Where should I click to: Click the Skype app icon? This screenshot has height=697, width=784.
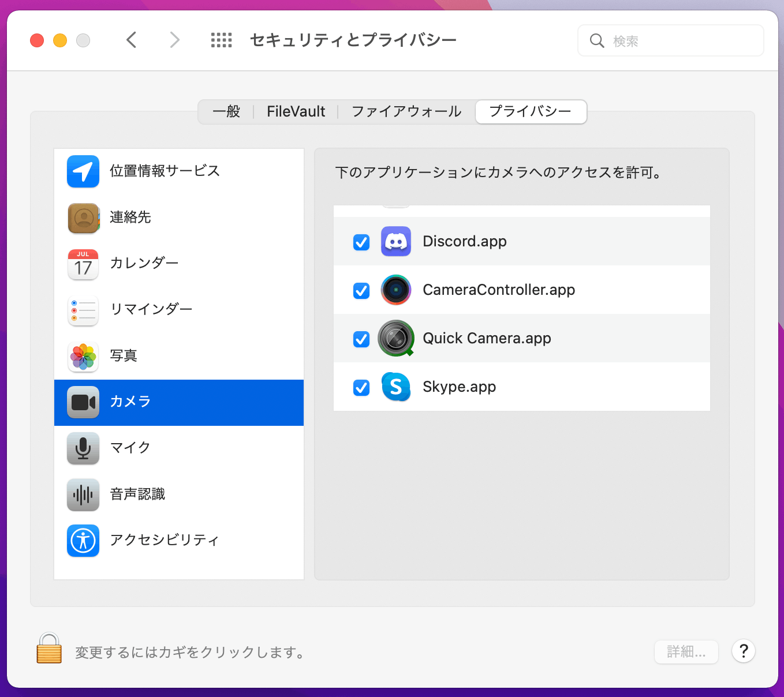tap(396, 387)
